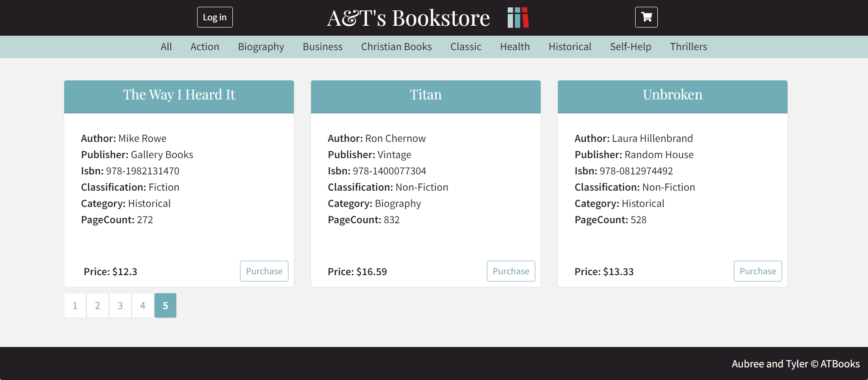Click the Log in button
This screenshot has height=380, width=868.
pyautogui.click(x=215, y=17)
